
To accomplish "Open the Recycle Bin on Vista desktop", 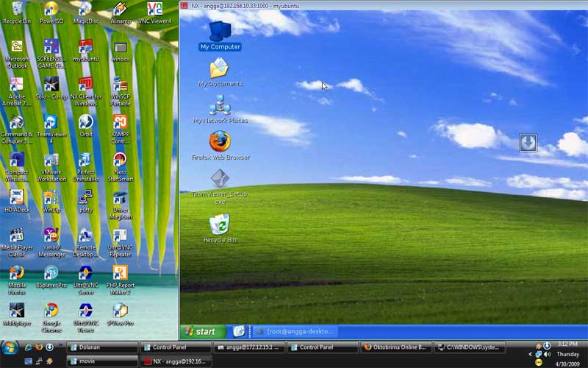I will click(17, 13).
